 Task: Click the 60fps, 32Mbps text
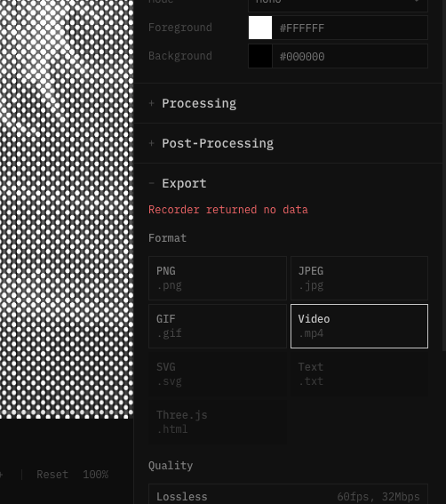point(378,497)
